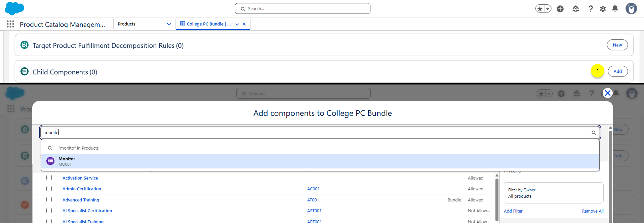
Task: Expand the College PC Bundle tab menu
Action: pyautogui.click(x=237, y=24)
